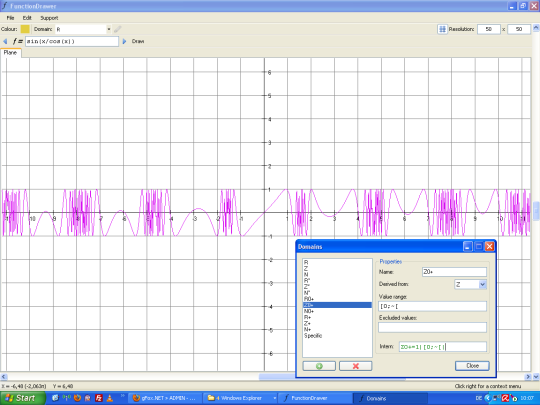Image resolution: width=540 pixels, height=405 pixels.
Task: Click the Excluded values field
Action: pos(432,327)
